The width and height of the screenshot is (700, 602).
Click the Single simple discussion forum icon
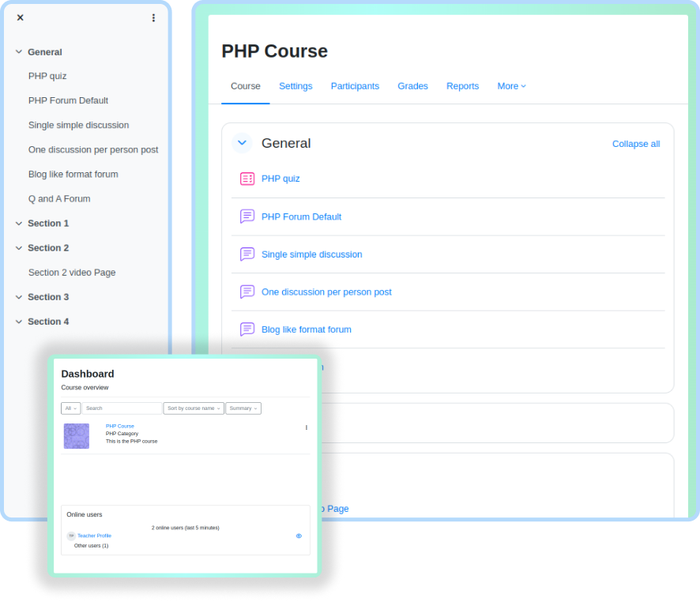click(247, 254)
